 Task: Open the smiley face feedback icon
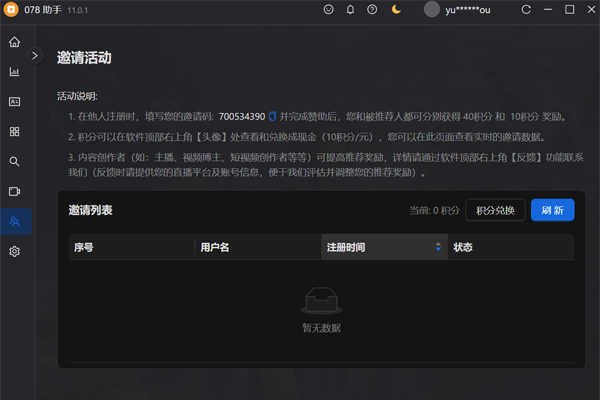click(329, 10)
